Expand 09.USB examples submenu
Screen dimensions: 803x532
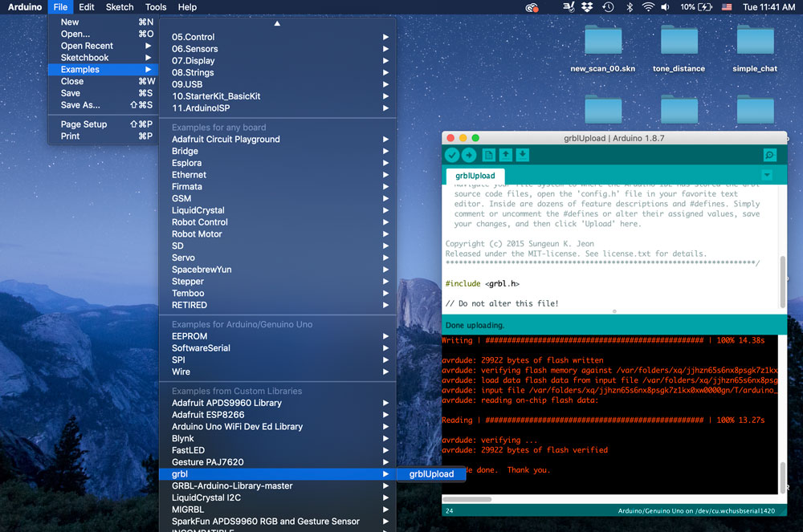[278, 84]
